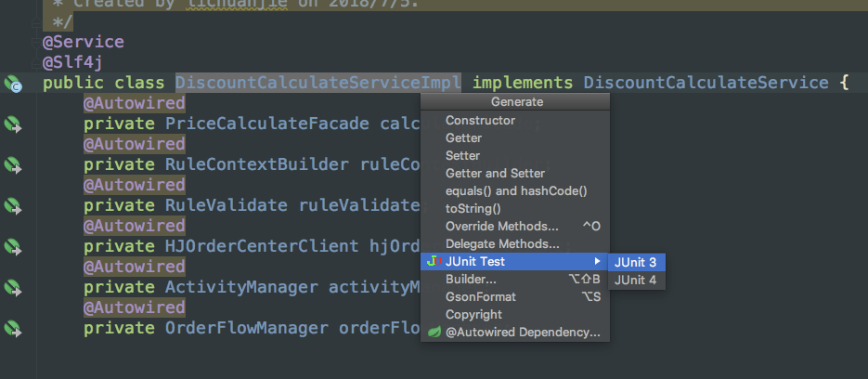Generate equals() and hashCode()
868x379 pixels.
[x=515, y=191]
